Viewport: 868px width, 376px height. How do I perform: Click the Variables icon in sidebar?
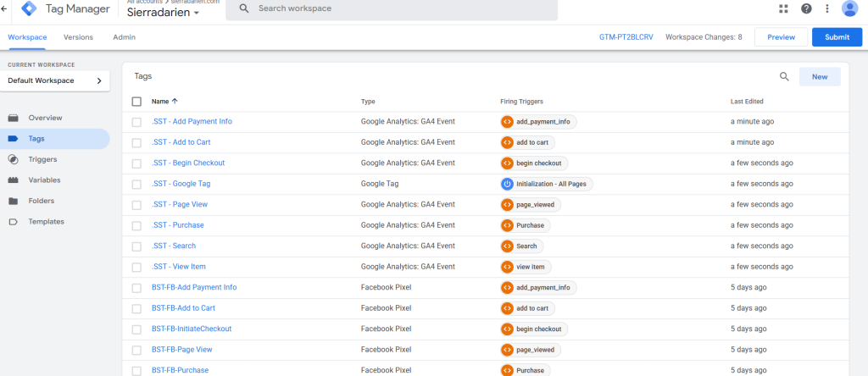click(14, 180)
